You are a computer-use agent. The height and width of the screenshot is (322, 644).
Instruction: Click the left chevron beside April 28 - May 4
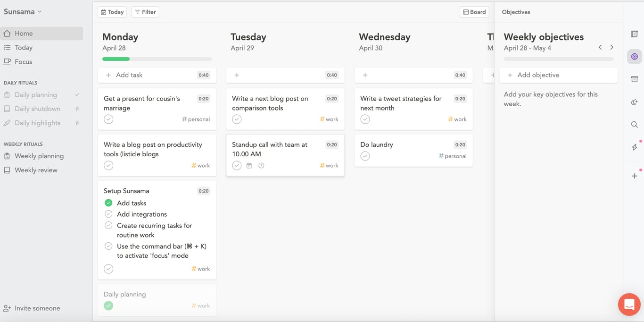[600, 47]
